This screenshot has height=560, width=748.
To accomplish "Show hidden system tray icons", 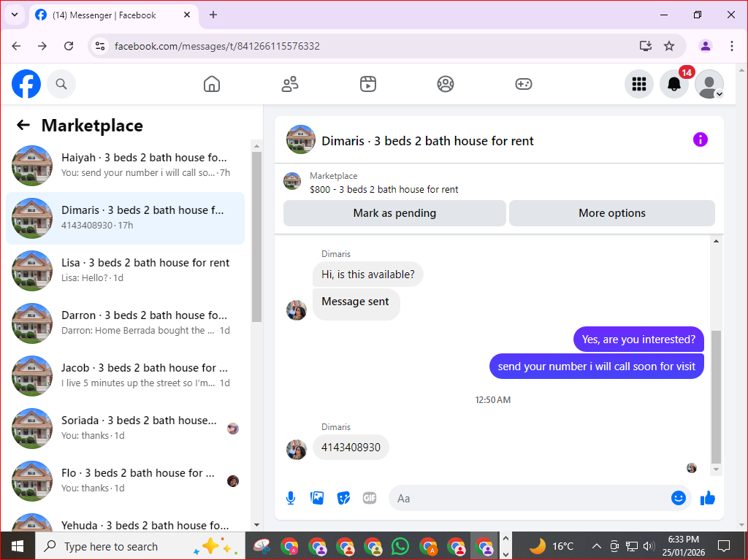I will coord(596,546).
